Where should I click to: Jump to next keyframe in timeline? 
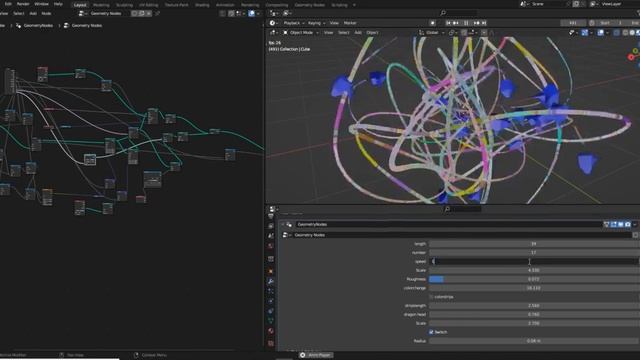[476, 23]
